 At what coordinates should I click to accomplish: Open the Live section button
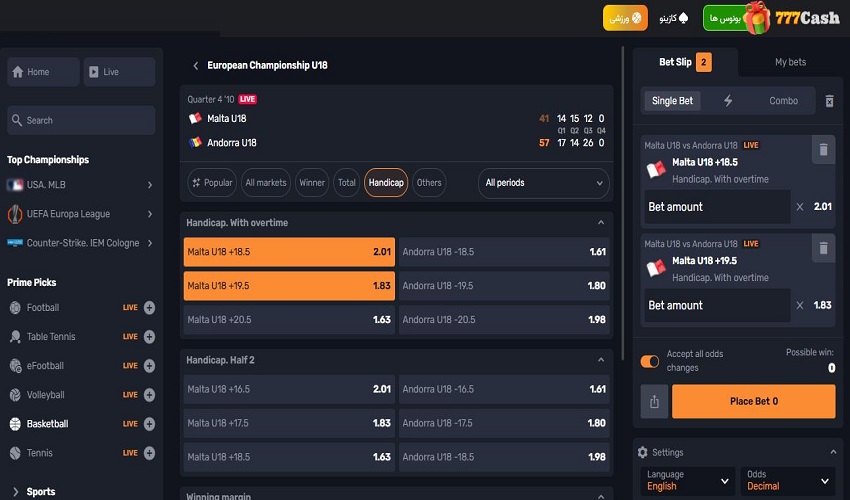click(x=119, y=72)
